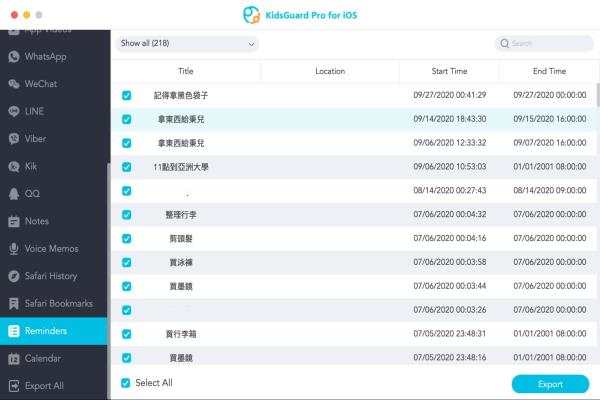
Task: Open the QQ penguin icon
Action: tap(14, 194)
